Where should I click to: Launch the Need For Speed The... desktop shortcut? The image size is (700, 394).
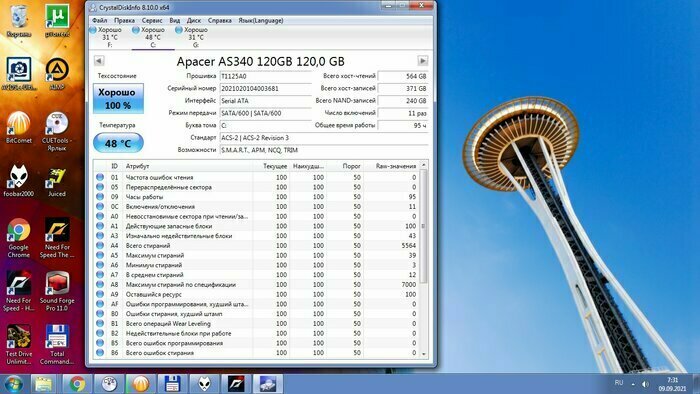(57, 238)
